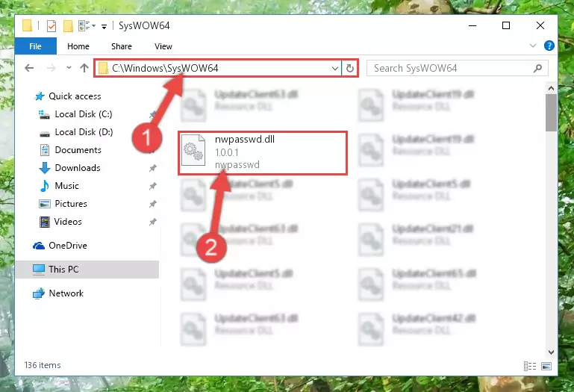Click the pin icon beside Music

153,186
